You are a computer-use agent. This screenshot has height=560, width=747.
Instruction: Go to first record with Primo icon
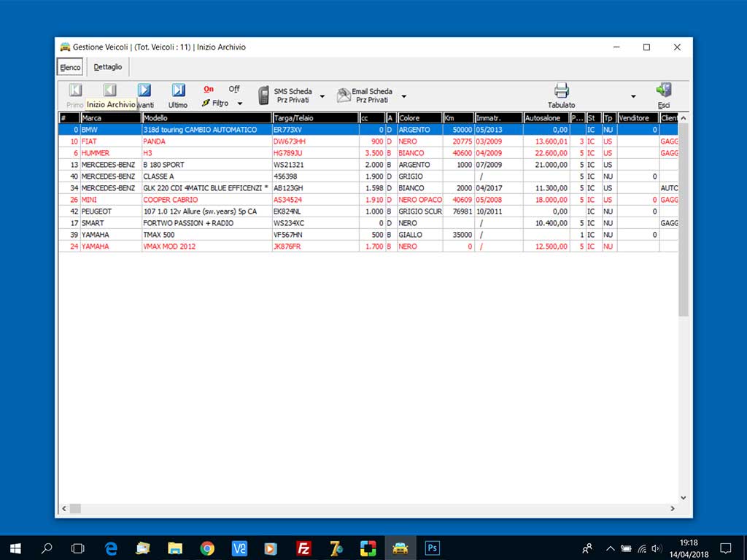coord(75,90)
